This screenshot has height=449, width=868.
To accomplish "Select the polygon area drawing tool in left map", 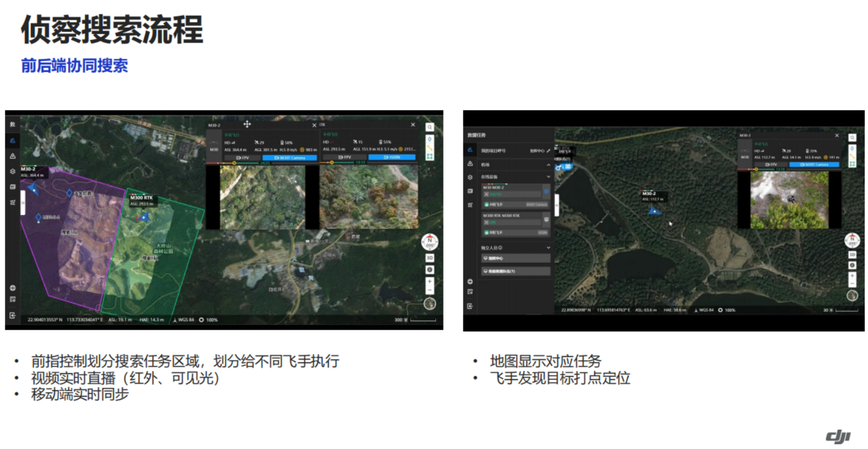I will [x=430, y=157].
